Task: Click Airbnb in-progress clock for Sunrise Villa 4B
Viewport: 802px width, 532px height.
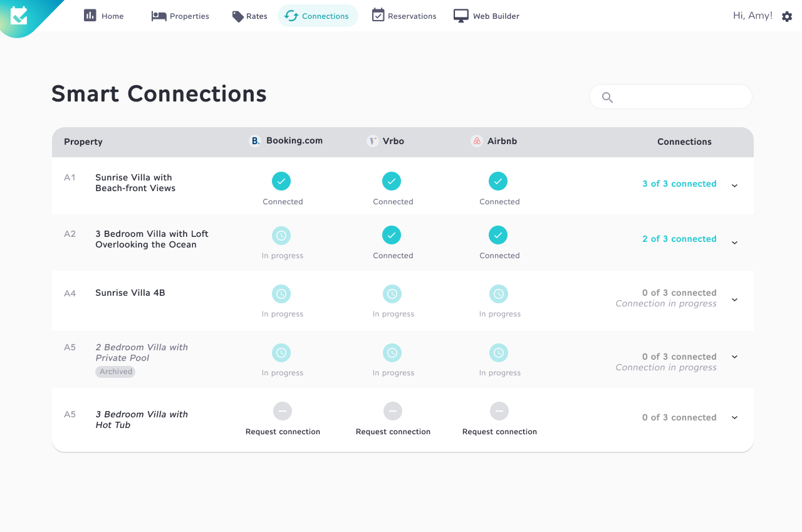Action: (x=499, y=294)
